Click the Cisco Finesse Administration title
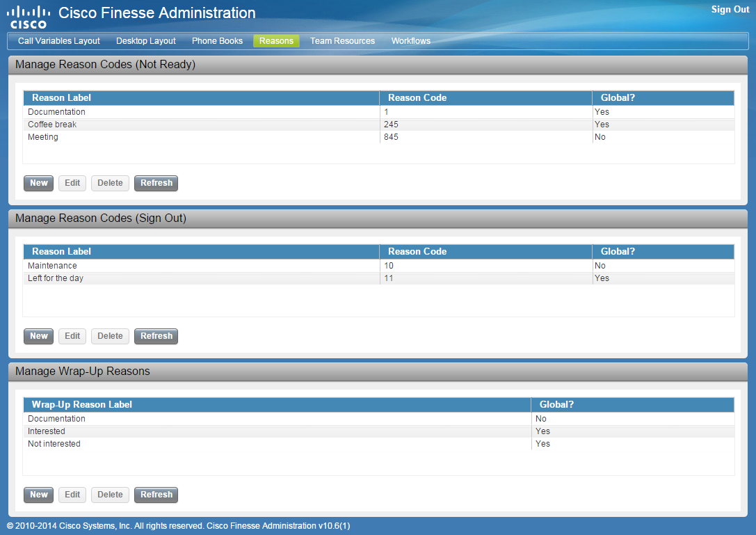The height and width of the screenshot is (535, 756). tap(156, 13)
